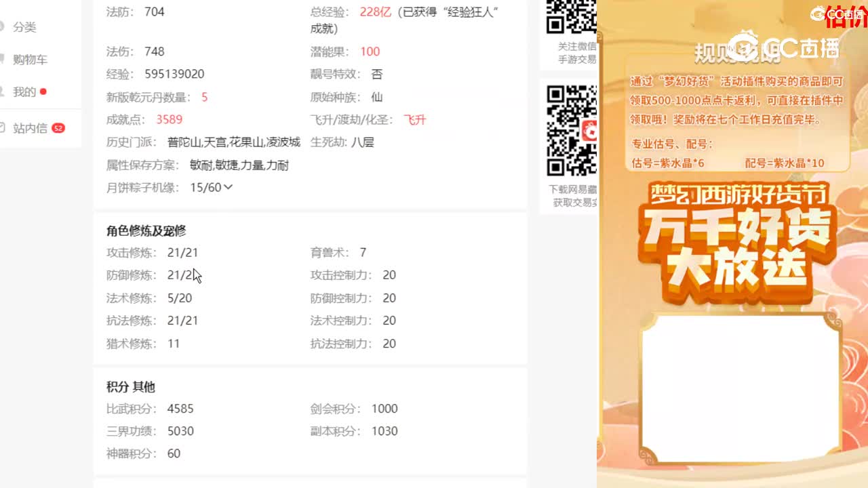The width and height of the screenshot is (868, 488).
Task: Select 原始种族 value 仙
Action: (377, 97)
